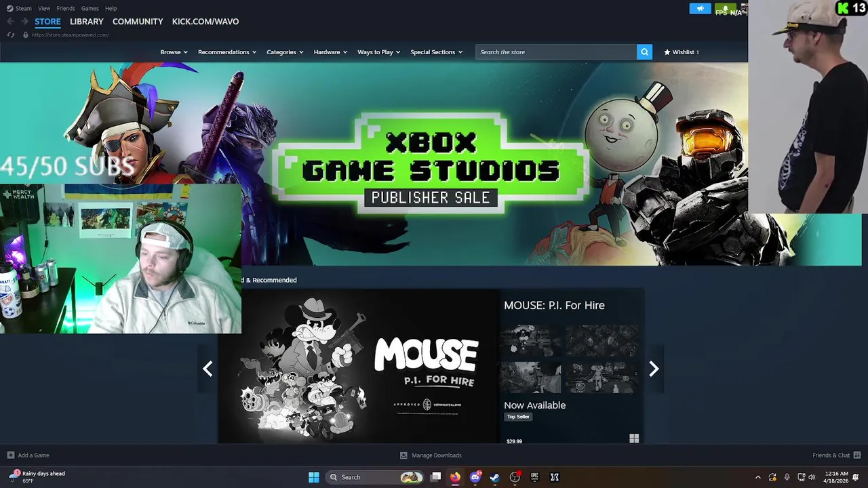Open the Steam announcements megaphone button
The width and height of the screenshot is (868, 488).
700,9
